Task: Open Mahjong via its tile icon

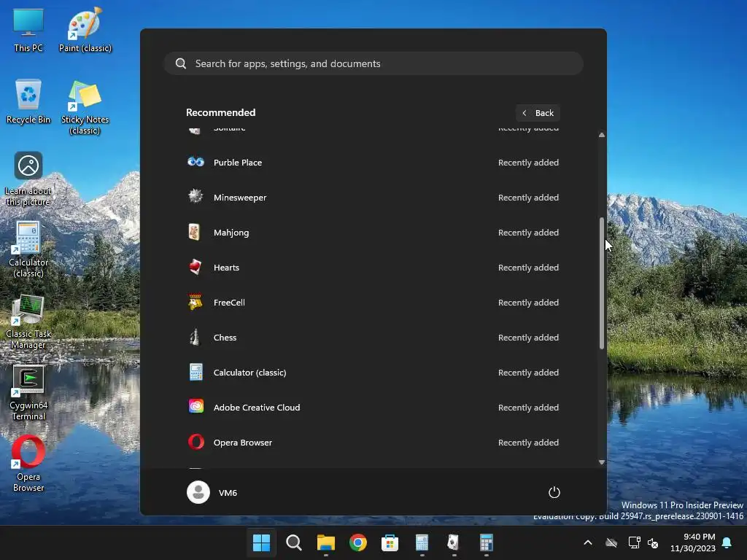Action: pyautogui.click(x=194, y=232)
